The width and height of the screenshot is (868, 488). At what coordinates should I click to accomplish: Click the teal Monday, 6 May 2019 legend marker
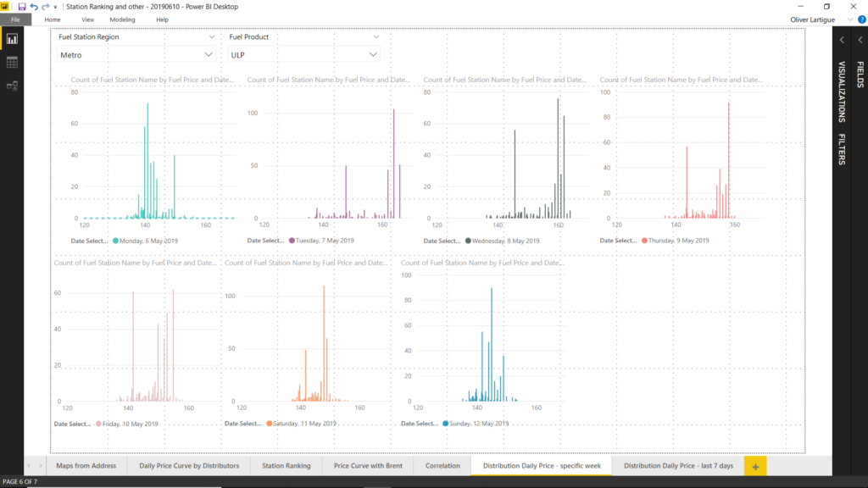click(116, 241)
